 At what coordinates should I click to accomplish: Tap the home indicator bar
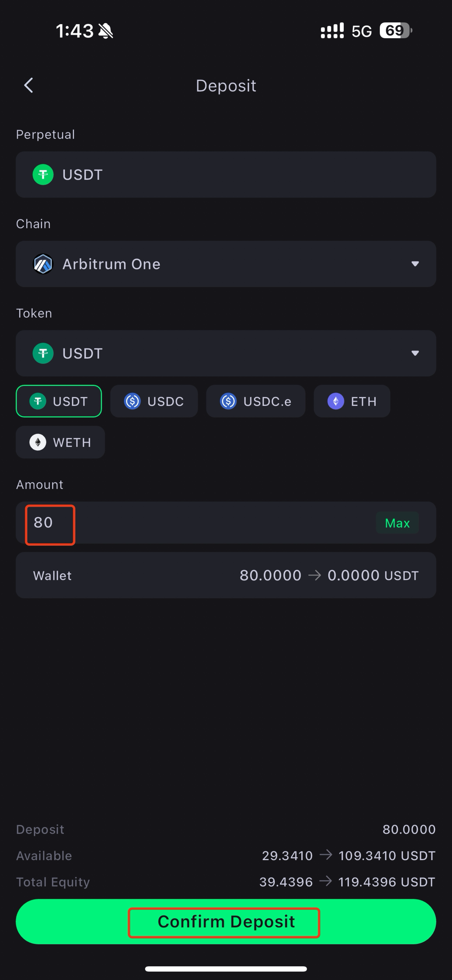(226, 968)
